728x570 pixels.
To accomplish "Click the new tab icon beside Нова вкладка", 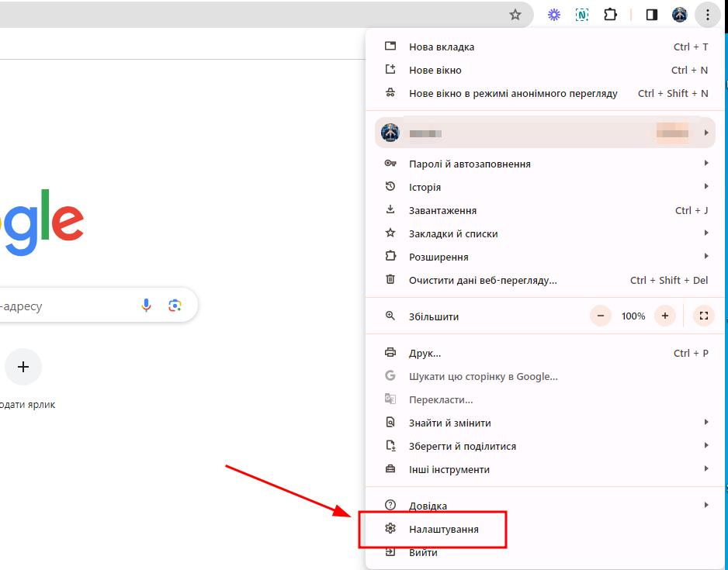I will [x=390, y=46].
